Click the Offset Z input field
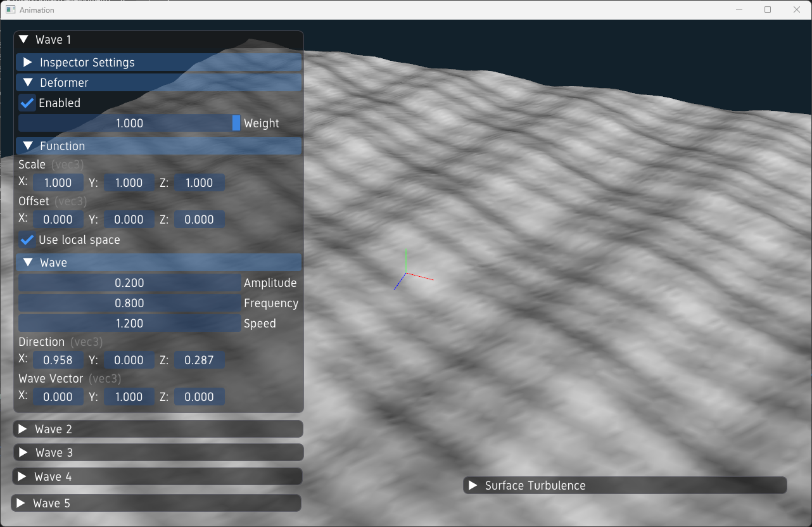 (x=200, y=219)
